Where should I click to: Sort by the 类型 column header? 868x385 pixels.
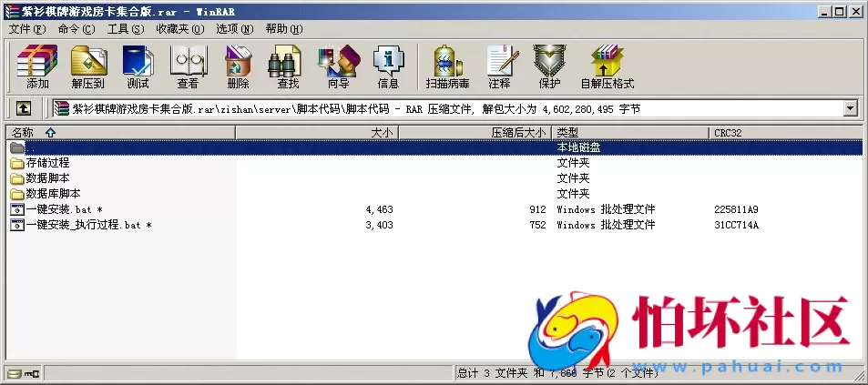[630, 133]
